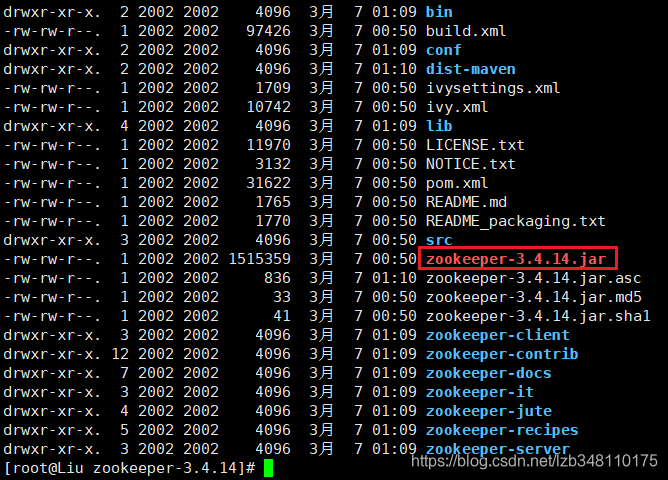
Task: Select the file size value 31622
Action: (x=269, y=183)
